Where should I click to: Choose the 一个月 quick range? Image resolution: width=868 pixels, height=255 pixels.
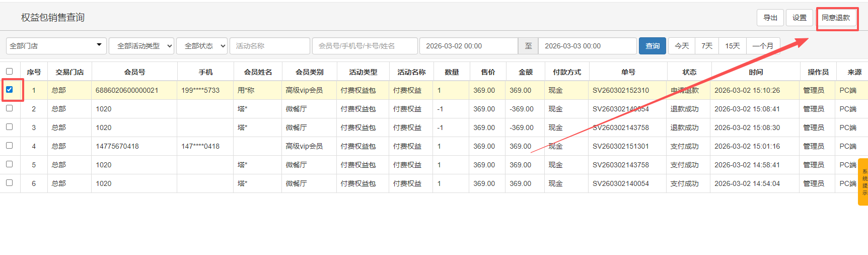[762, 46]
